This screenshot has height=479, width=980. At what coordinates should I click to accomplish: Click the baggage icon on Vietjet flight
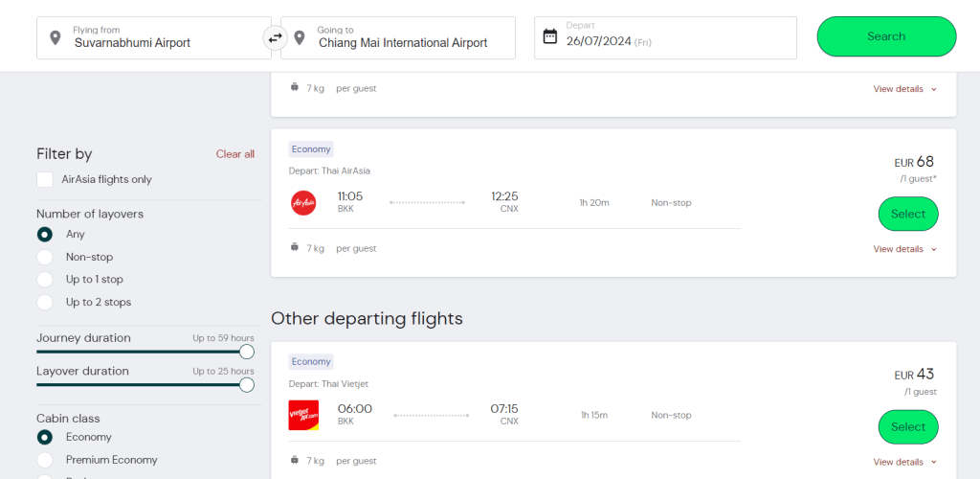click(x=294, y=461)
